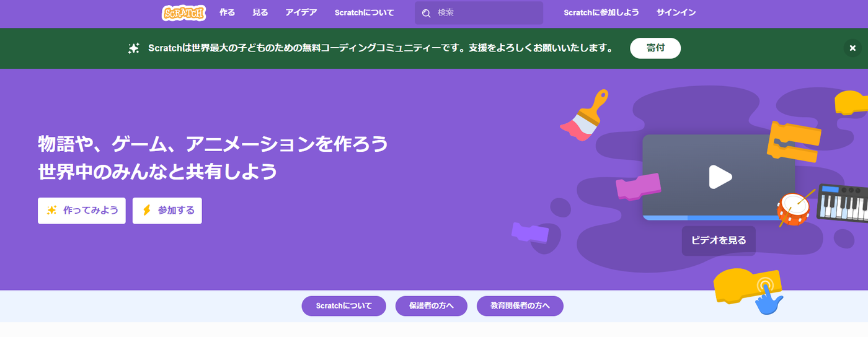
Task: Click the sparkle icon in the donation banner
Action: 133,48
